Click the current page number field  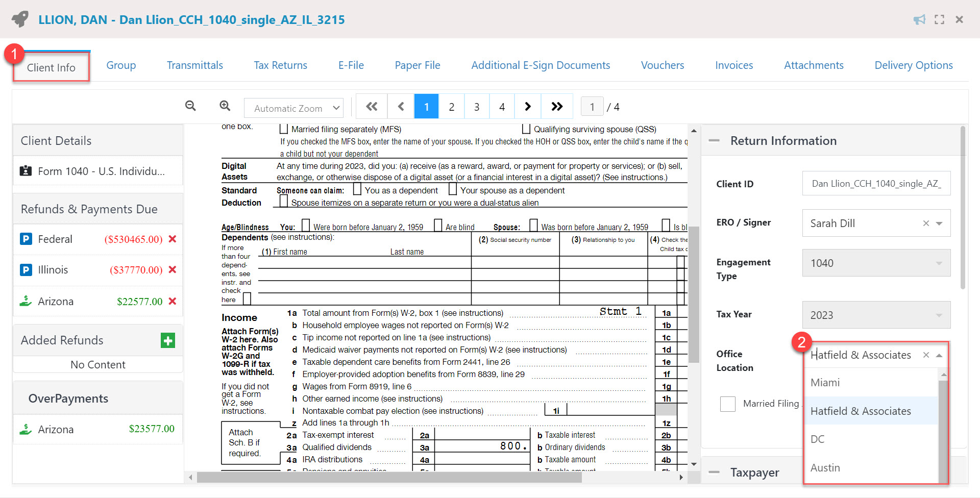(x=592, y=107)
